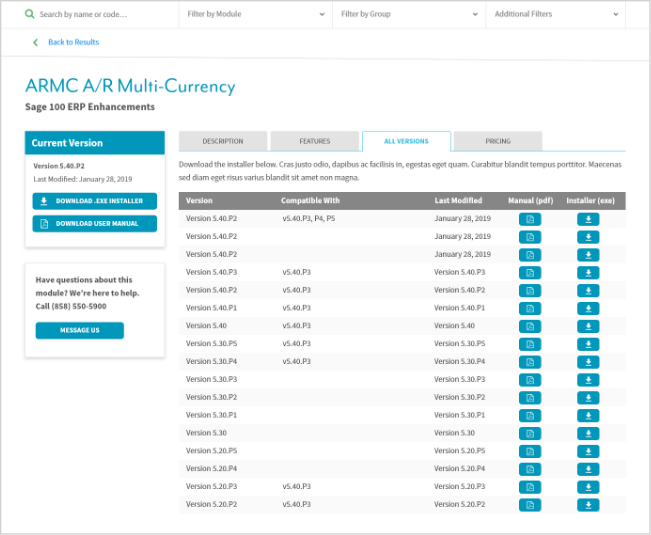
Task: Download installer for Version 5.20.P2
Action: (588, 504)
